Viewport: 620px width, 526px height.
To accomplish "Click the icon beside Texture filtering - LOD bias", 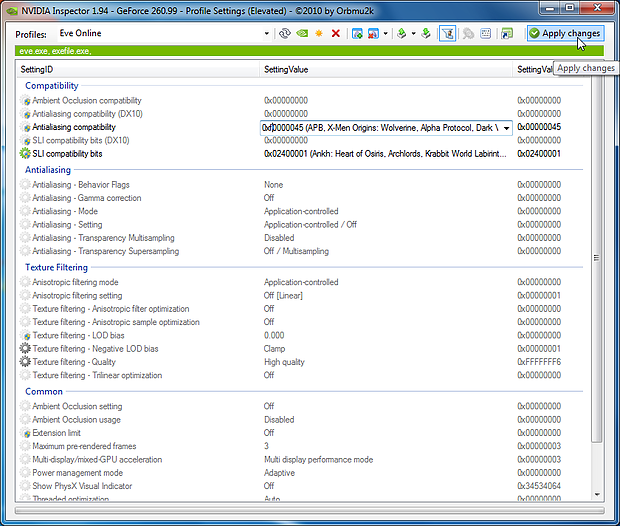I will pos(25,335).
